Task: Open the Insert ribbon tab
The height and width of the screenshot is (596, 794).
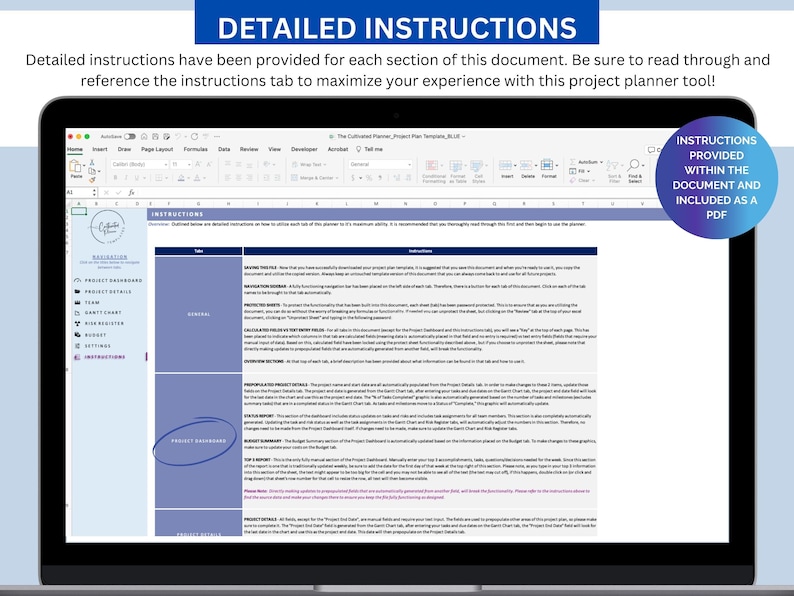Action: [x=100, y=149]
